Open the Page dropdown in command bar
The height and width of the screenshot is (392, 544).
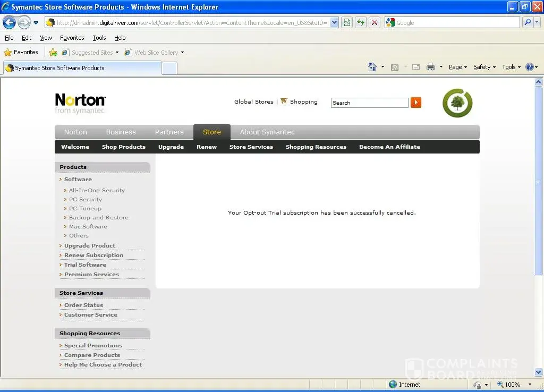[x=457, y=67]
